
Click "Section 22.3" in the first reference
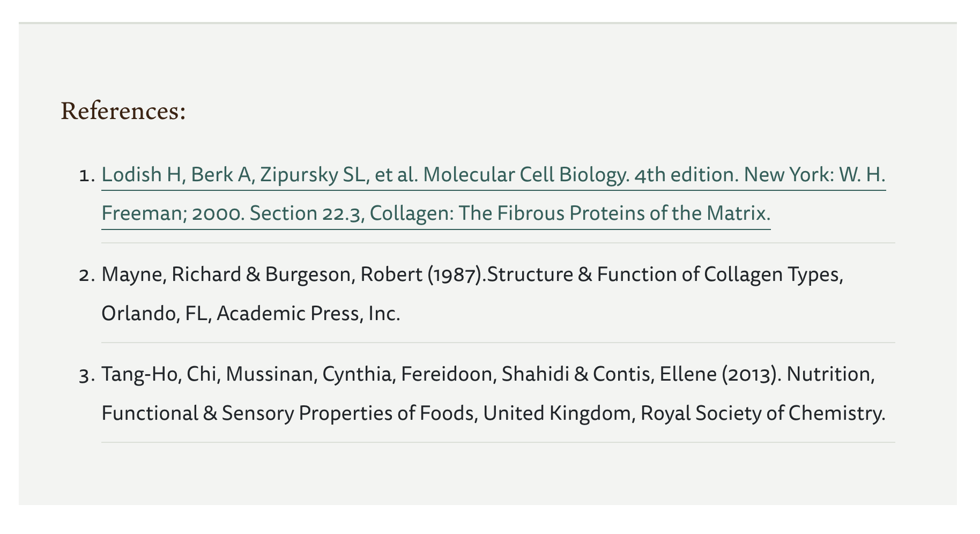pyautogui.click(x=305, y=214)
